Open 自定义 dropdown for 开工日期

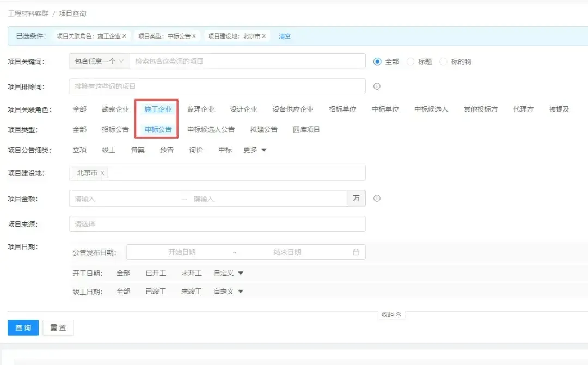[228, 273]
